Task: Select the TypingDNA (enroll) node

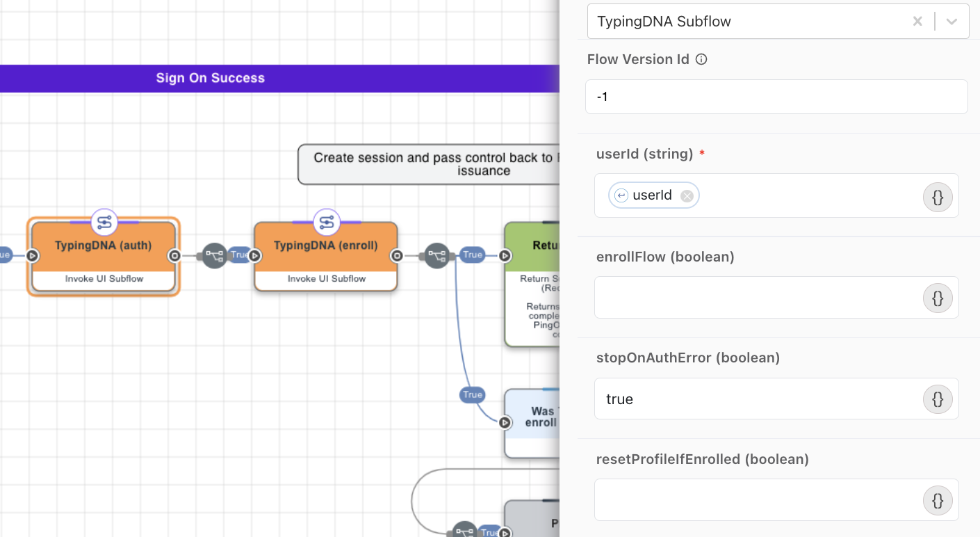Action: tap(325, 256)
